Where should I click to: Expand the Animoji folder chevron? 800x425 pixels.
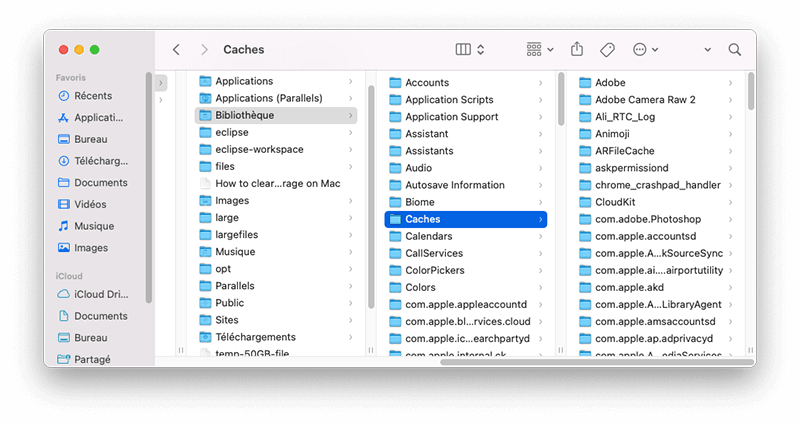pos(731,134)
